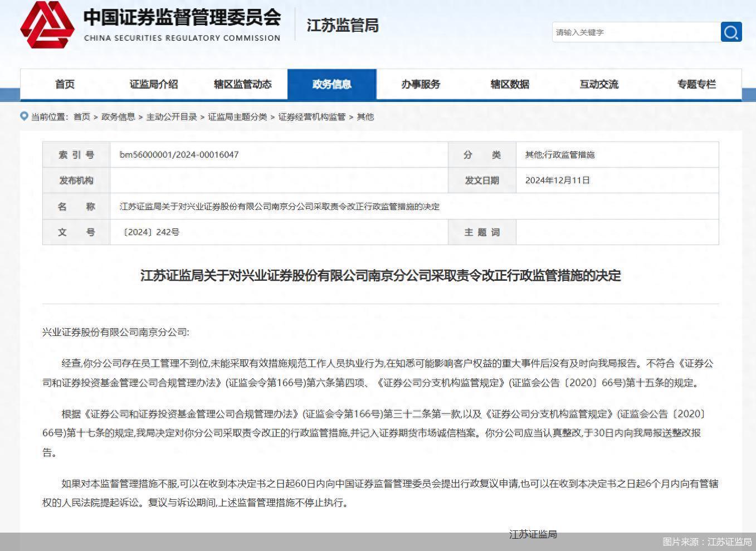Click the 发文日期 label cell
756x551 pixels.
pos(482,180)
